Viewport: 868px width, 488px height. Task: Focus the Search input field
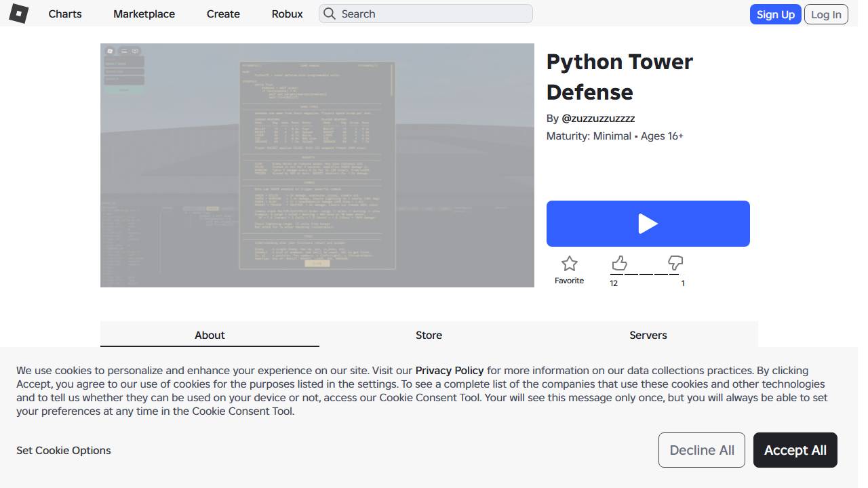(426, 14)
